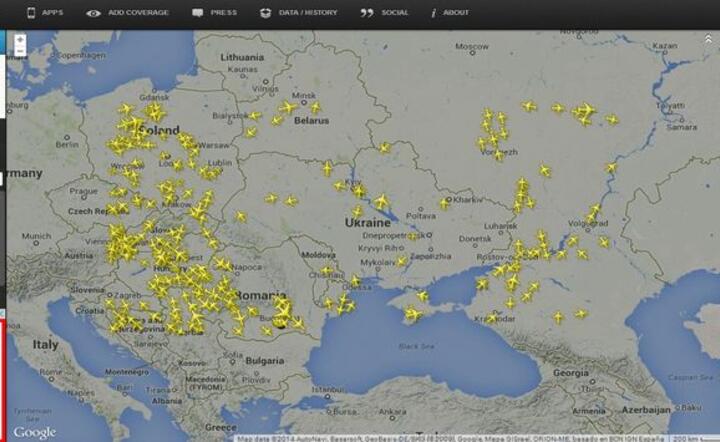Screen dimensions: 720x442
Task: Click the Moscow city label
Action: pyautogui.click(x=472, y=46)
